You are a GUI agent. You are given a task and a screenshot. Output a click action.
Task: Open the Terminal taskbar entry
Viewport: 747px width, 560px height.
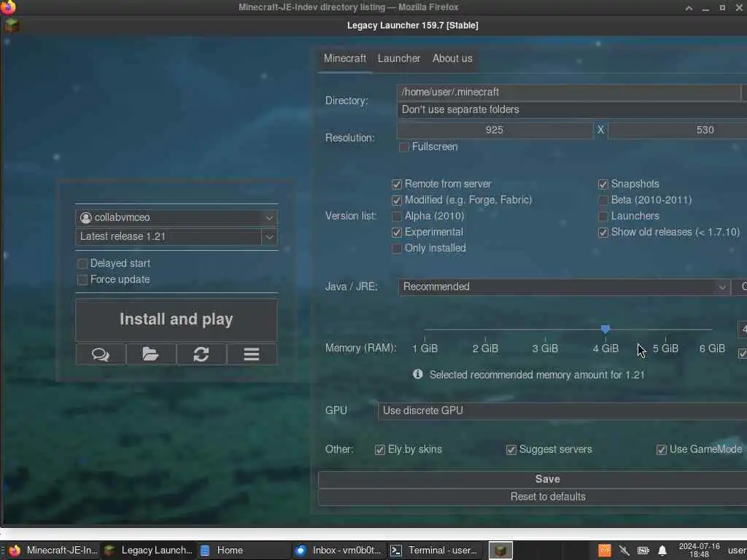[x=435, y=551]
